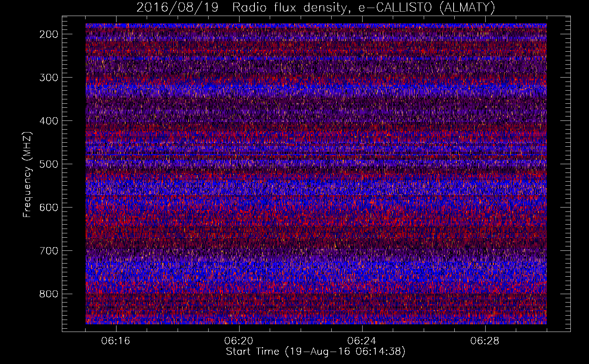Click inside the radio flux spectrogram image
The height and width of the screenshot is (364, 589).
[316, 174]
